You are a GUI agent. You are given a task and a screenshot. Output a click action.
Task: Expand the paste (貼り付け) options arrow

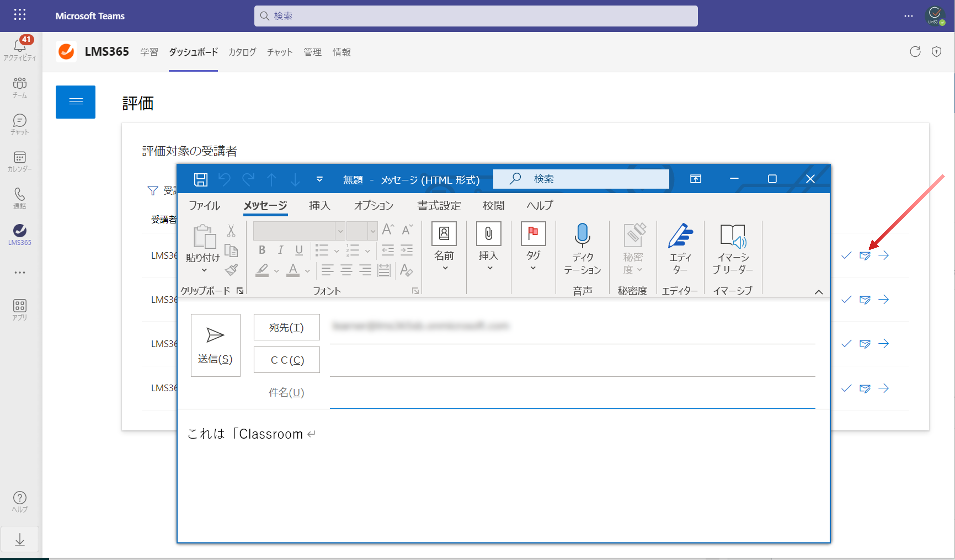pos(204,270)
